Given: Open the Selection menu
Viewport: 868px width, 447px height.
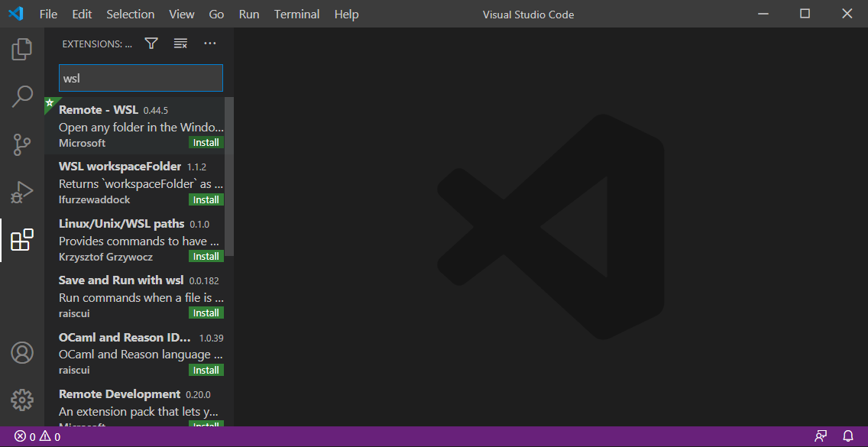Looking at the screenshot, I should click(x=130, y=15).
